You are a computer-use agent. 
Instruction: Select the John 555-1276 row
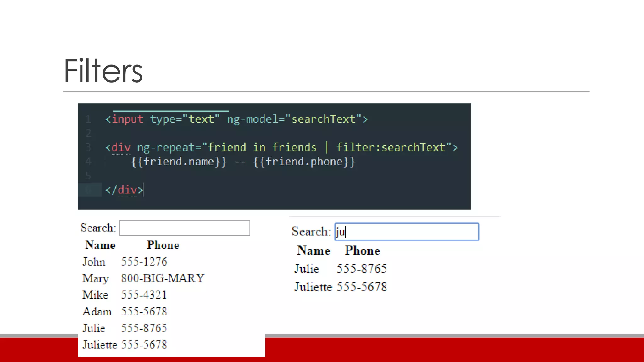[125, 261]
